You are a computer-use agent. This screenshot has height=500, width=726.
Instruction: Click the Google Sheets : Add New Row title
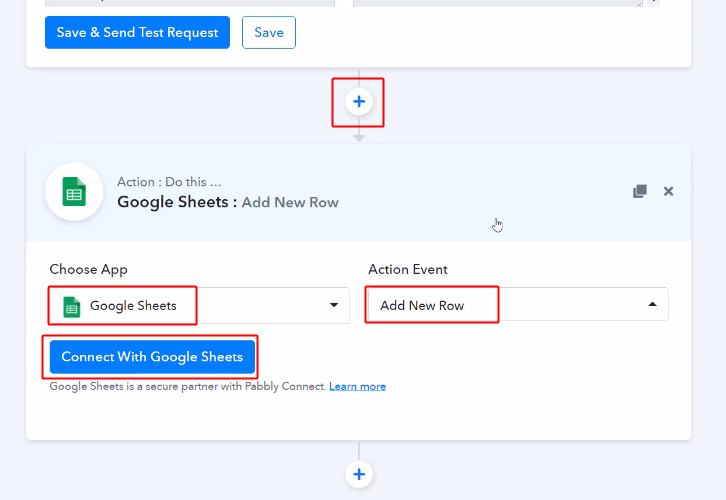coord(228,202)
